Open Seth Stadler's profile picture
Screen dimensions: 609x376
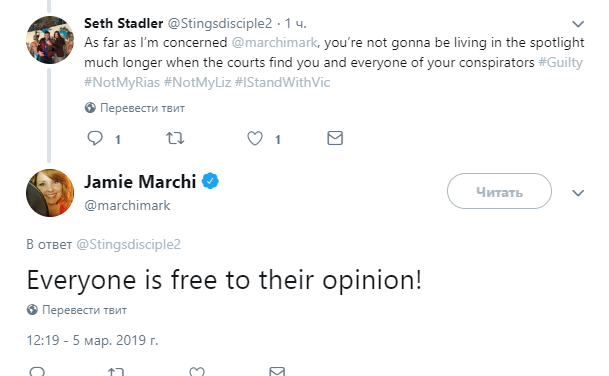[x=50, y=40]
